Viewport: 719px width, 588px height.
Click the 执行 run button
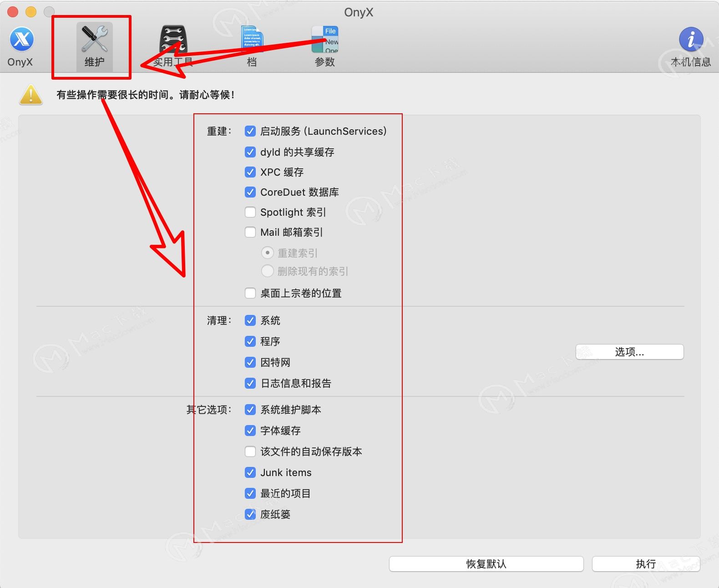[x=646, y=564]
